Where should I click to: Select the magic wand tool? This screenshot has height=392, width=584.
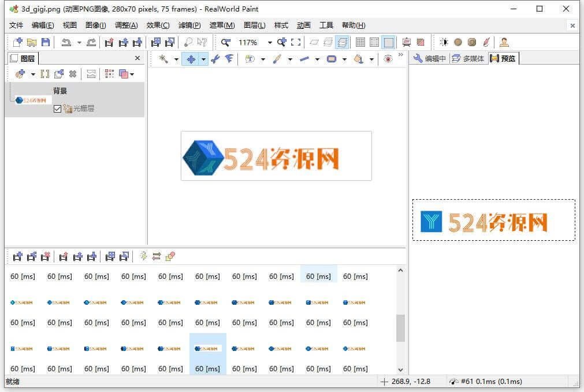point(163,59)
